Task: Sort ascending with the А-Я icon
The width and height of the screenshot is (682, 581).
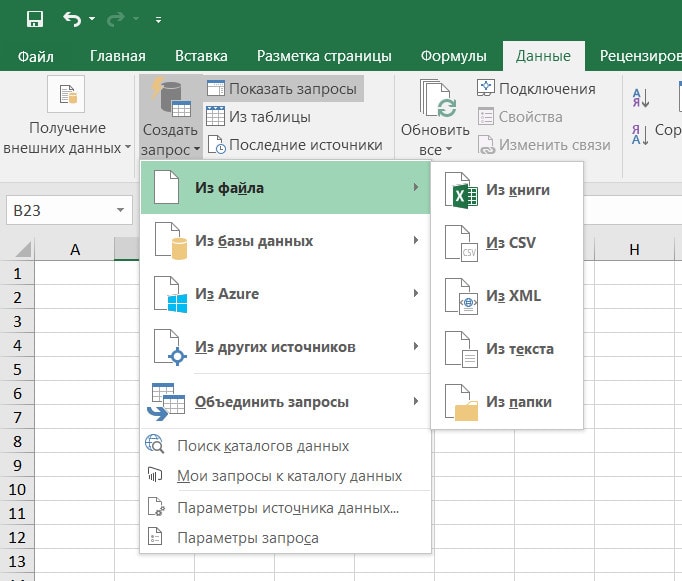Action: click(x=641, y=98)
